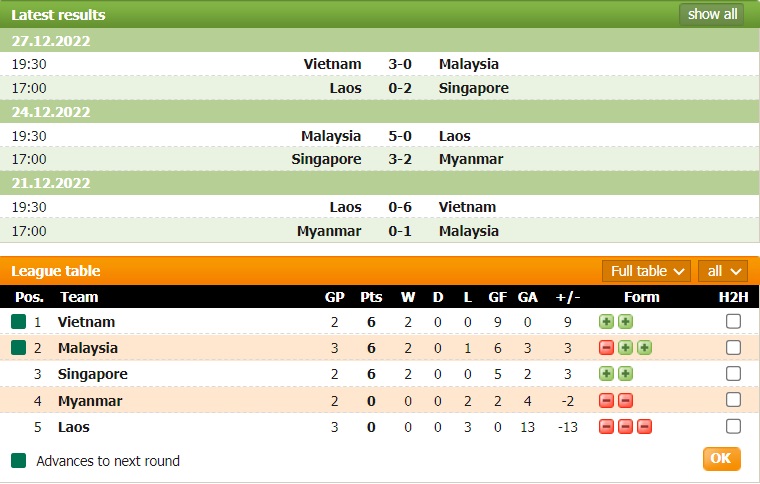Sort the table by the GF column header
This screenshot has height=484, width=760.
click(498, 297)
